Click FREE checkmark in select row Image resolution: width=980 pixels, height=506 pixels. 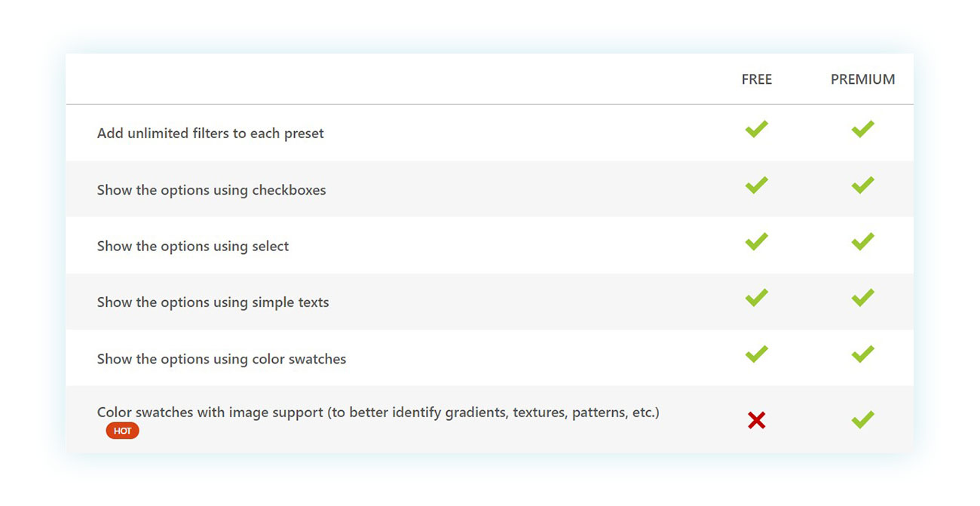coord(756,241)
